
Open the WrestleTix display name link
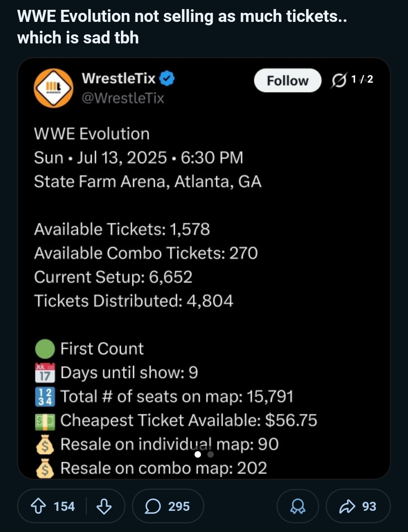(x=119, y=78)
